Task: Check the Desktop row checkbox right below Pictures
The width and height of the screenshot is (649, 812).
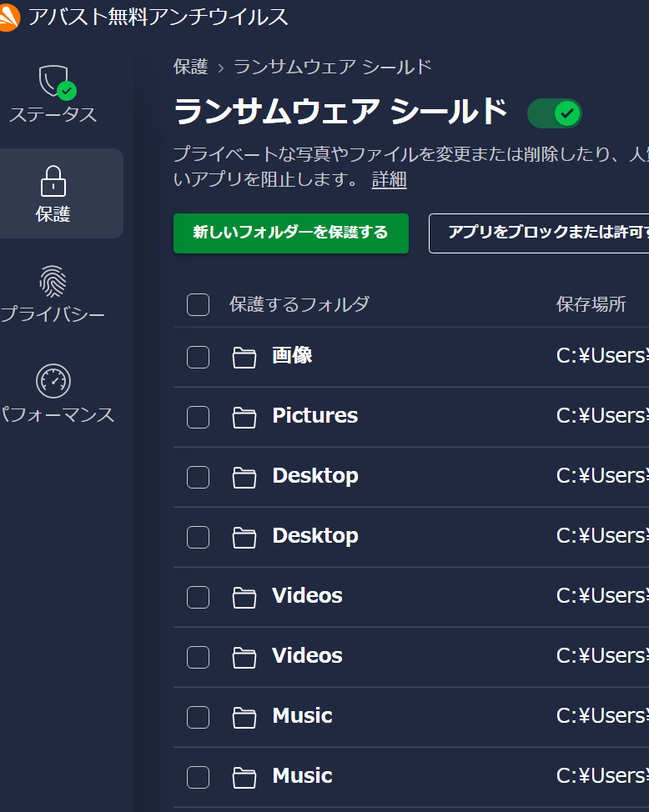Action: click(x=198, y=478)
